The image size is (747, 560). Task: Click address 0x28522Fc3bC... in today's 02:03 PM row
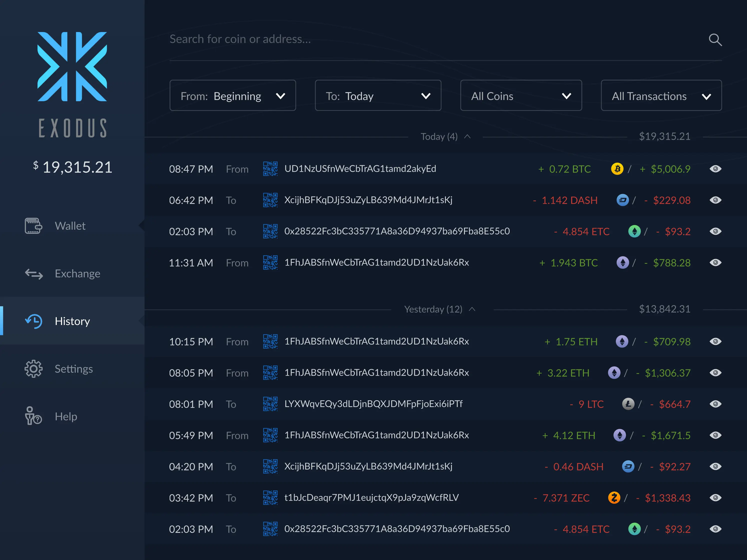[397, 231]
